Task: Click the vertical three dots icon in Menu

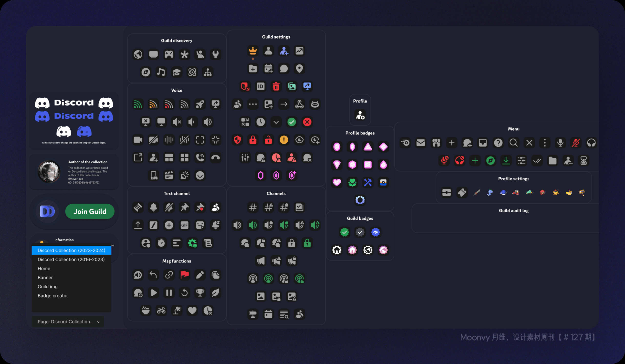Action: point(545,143)
